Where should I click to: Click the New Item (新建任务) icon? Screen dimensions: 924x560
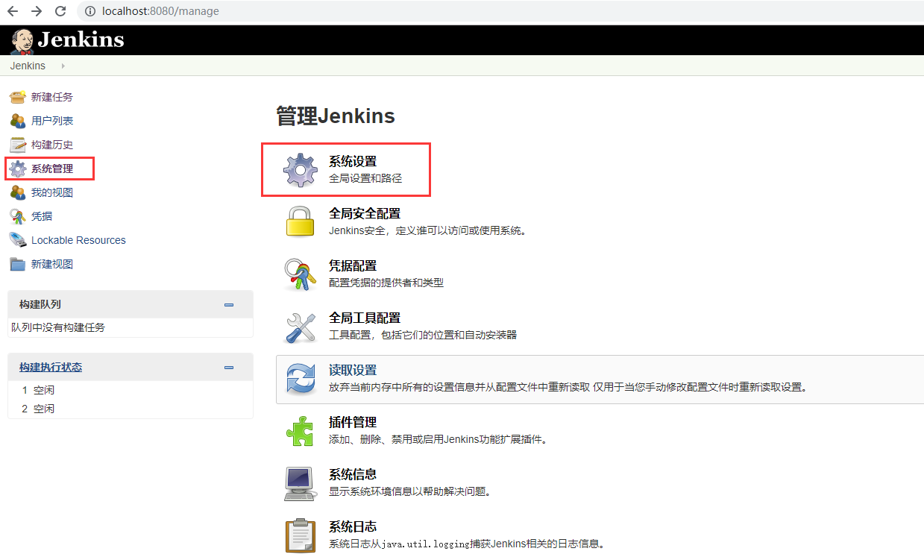click(x=18, y=97)
